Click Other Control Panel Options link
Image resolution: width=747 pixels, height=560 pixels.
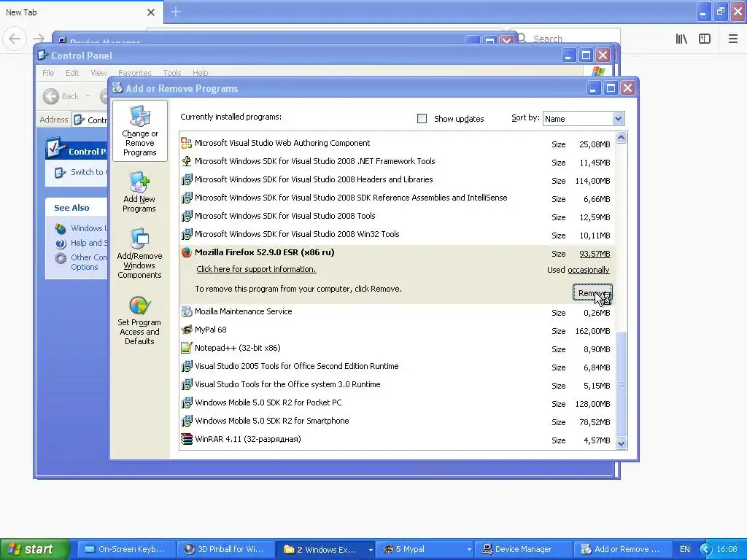click(88, 262)
